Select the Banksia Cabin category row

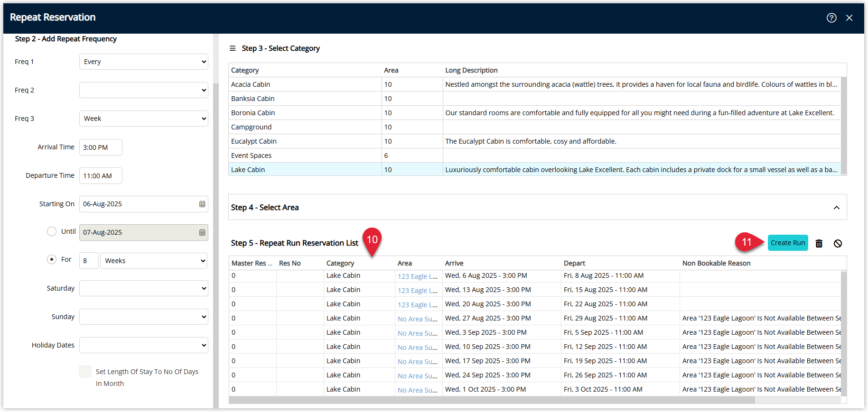click(534, 99)
